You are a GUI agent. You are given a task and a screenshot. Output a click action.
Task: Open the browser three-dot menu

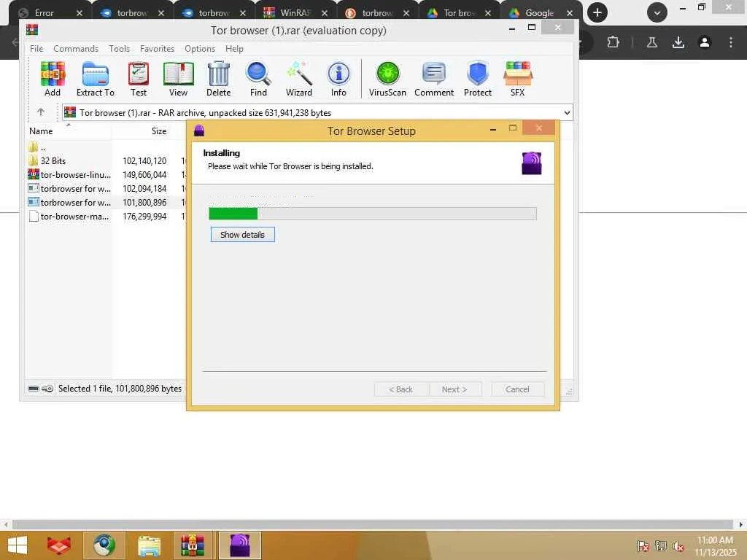(731, 42)
